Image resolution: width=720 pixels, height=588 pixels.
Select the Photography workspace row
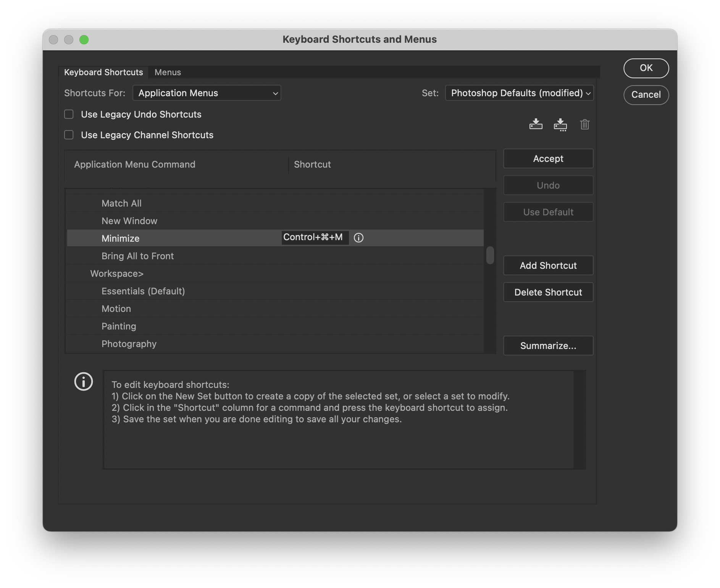pyautogui.click(x=274, y=344)
